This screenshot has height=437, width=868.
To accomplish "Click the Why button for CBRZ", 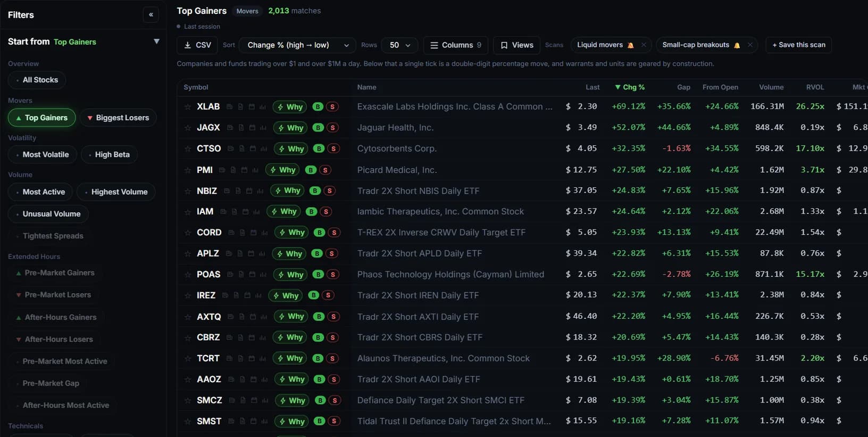I will tap(290, 337).
